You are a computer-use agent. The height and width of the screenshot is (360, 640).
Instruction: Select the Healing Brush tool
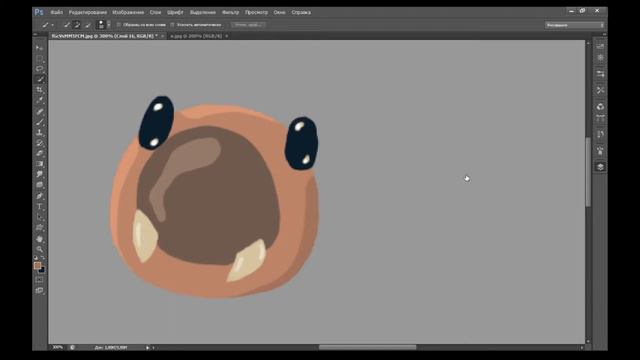tap(40, 112)
